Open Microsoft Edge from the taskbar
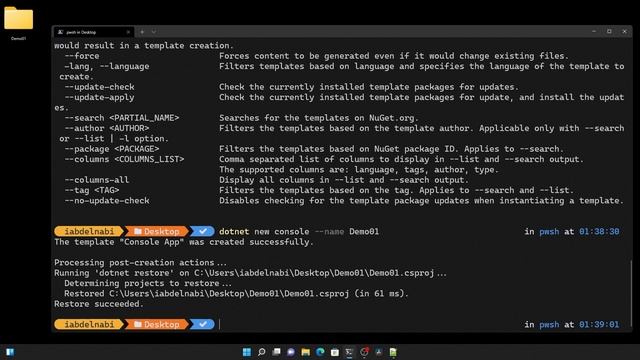Viewport: 640px width, 360px height. (x=320, y=352)
